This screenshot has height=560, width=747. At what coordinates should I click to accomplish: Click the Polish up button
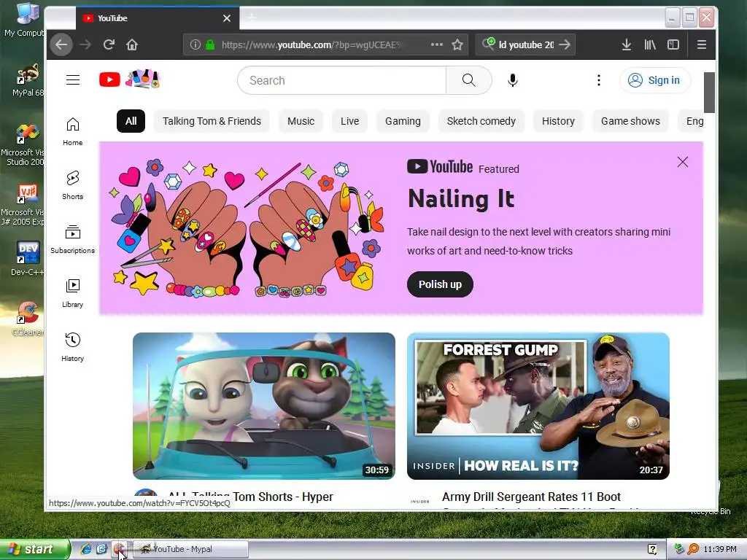pyautogui.click(x=440, y=284)
